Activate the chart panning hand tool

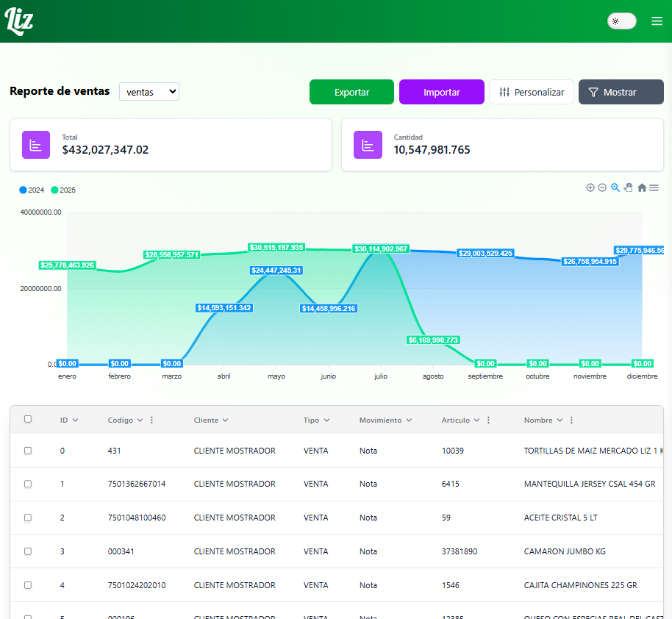pyautogui.click(x=628, y=187)
